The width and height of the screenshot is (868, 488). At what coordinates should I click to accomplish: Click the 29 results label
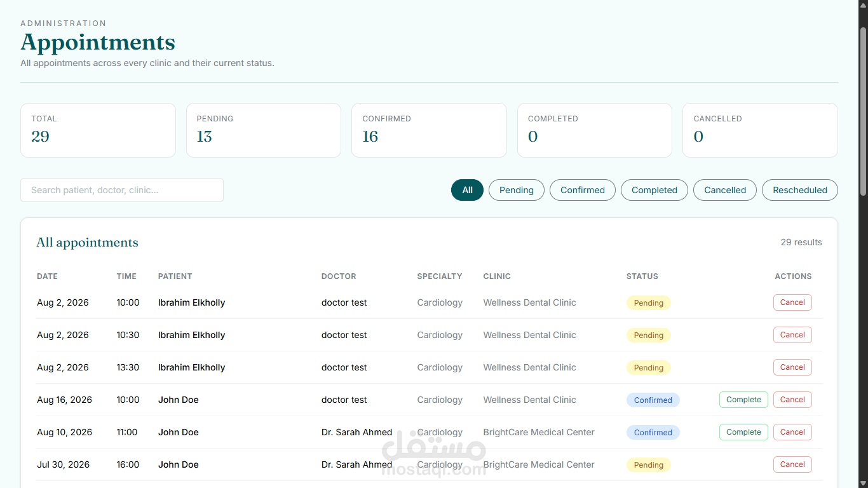coord(801,242)
